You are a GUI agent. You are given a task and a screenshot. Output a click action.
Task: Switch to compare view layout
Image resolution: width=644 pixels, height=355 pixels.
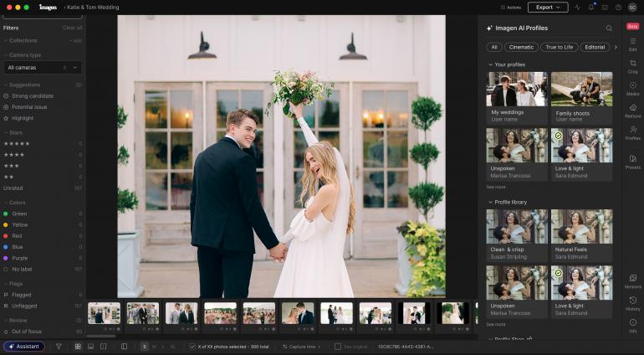pyautogui.click(x=104, y=347)
